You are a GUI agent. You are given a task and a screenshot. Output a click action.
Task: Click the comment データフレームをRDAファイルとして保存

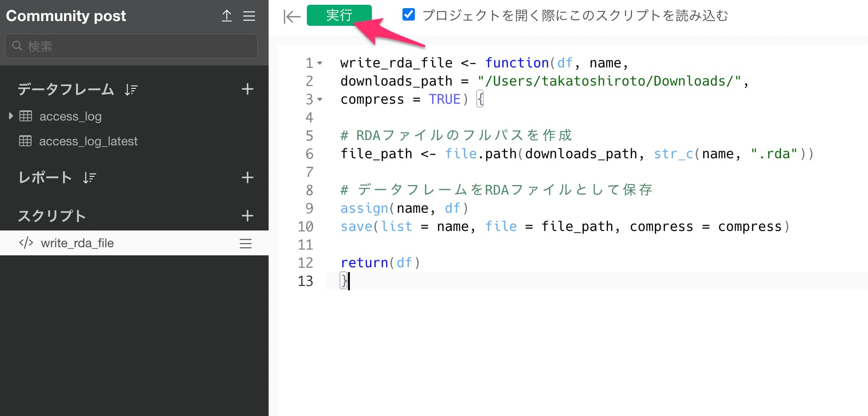click(x=496, y=190)
